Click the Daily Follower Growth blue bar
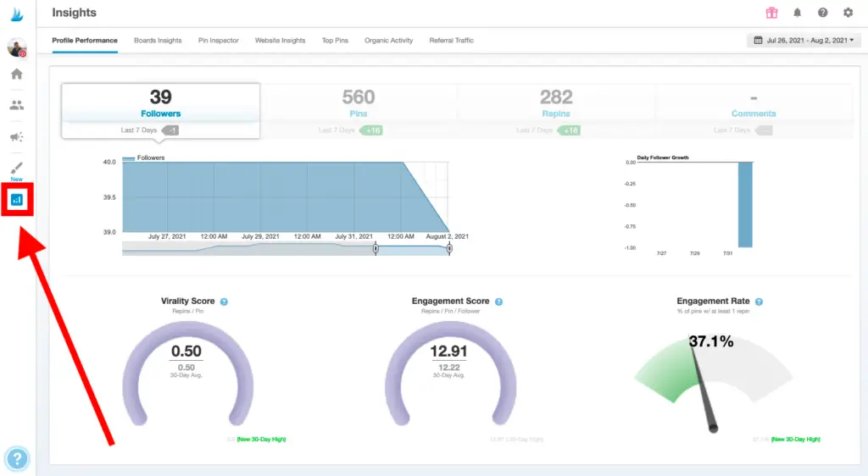Screen dimensions: 868x476 (x=745, y=205)
